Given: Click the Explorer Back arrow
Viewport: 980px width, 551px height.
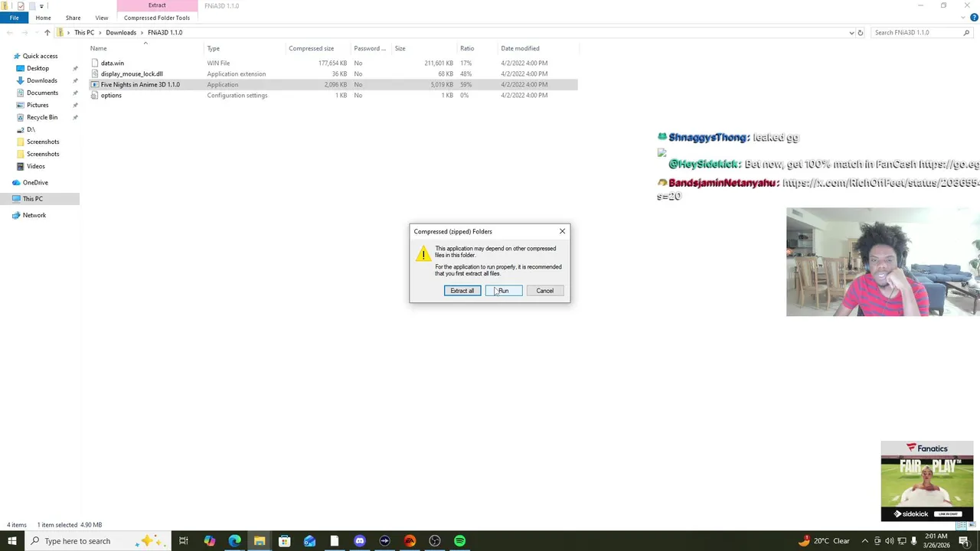Looking at the screenshot, I should 9,32.
